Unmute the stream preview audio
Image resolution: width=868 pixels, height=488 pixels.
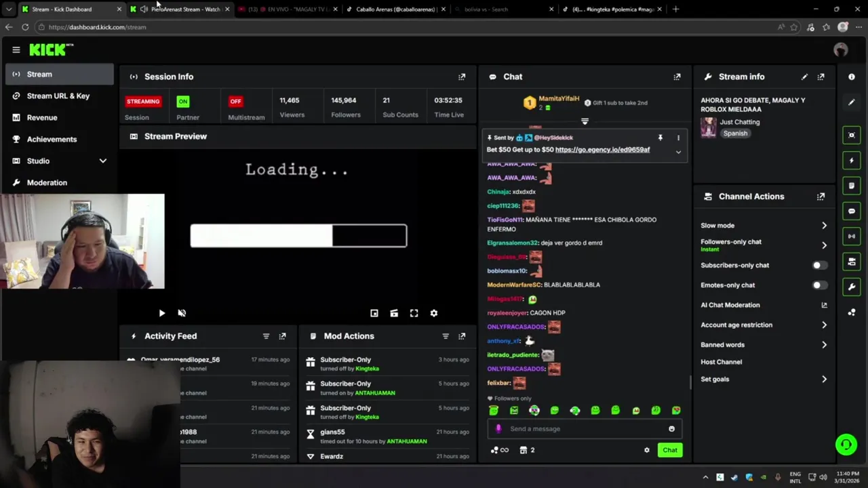pos(182,313)
